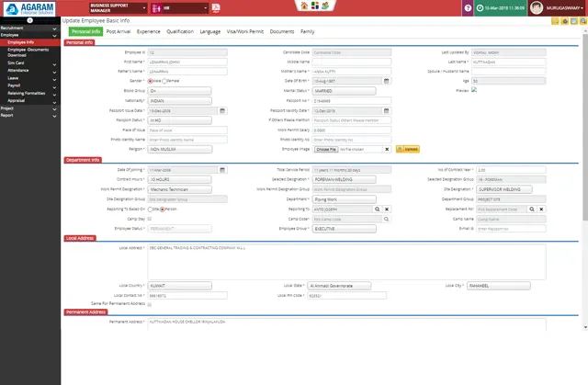This screenshot has width=588, height=385.
Task: Switch to the Post Arrival tab
Action: [118, 30]
